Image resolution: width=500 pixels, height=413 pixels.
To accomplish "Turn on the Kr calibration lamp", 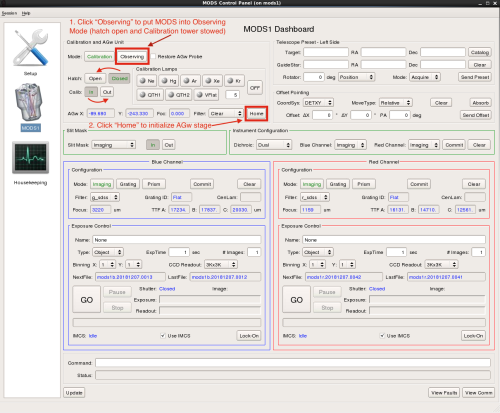I will (234, 81).
